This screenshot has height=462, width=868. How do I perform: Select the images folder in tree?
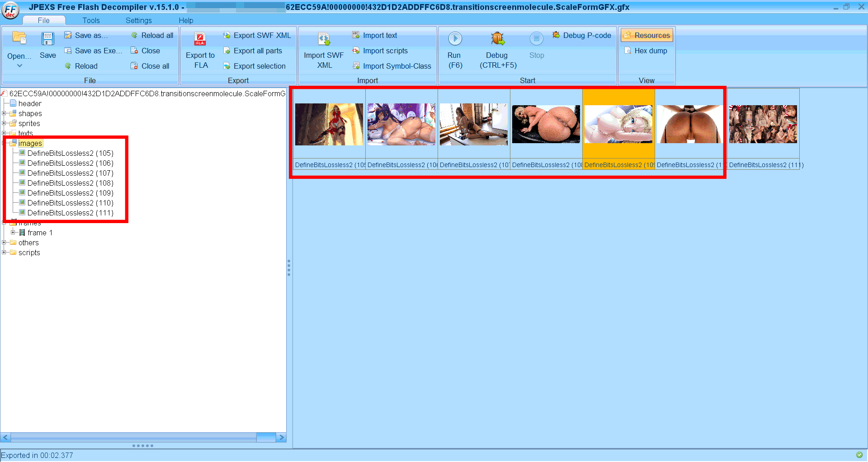(30, 143)
